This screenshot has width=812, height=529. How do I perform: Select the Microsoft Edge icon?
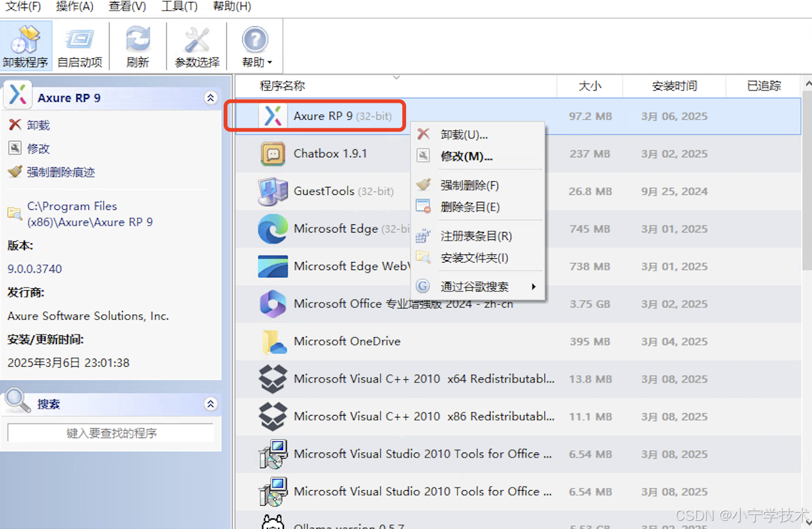pos(273,229)
